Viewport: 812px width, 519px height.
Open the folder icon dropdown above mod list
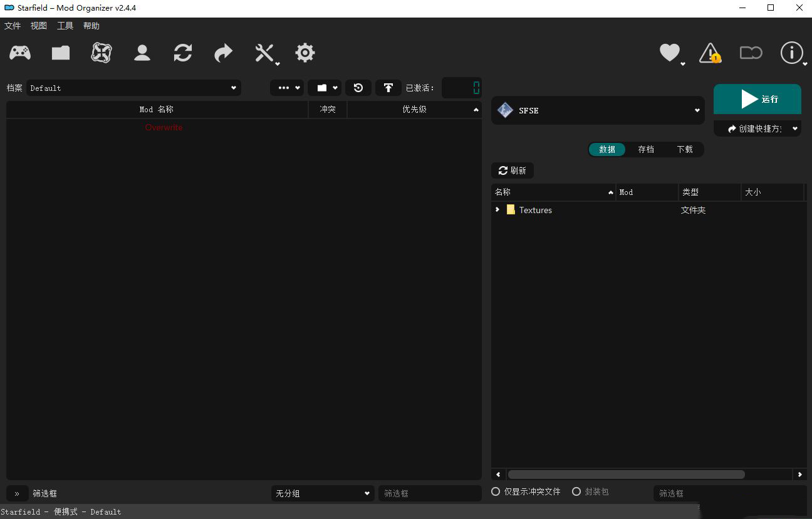coord(325,88)
